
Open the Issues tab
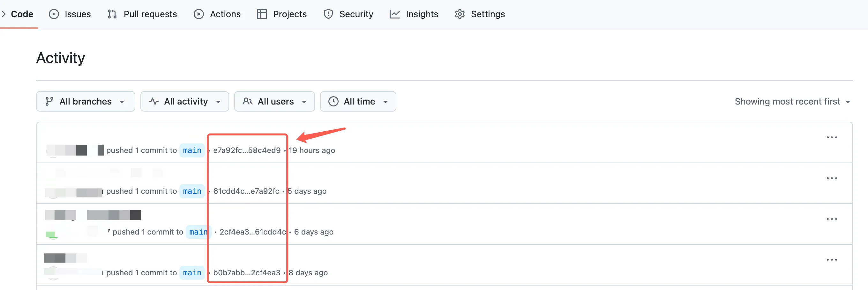(x=70, y=14)
